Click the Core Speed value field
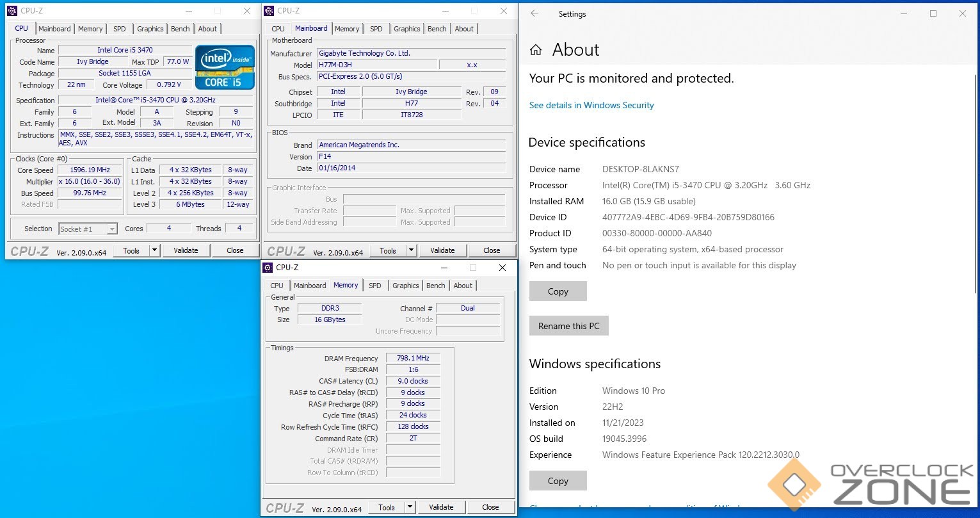Screen dimensions: 980x518 pos(90,170)
